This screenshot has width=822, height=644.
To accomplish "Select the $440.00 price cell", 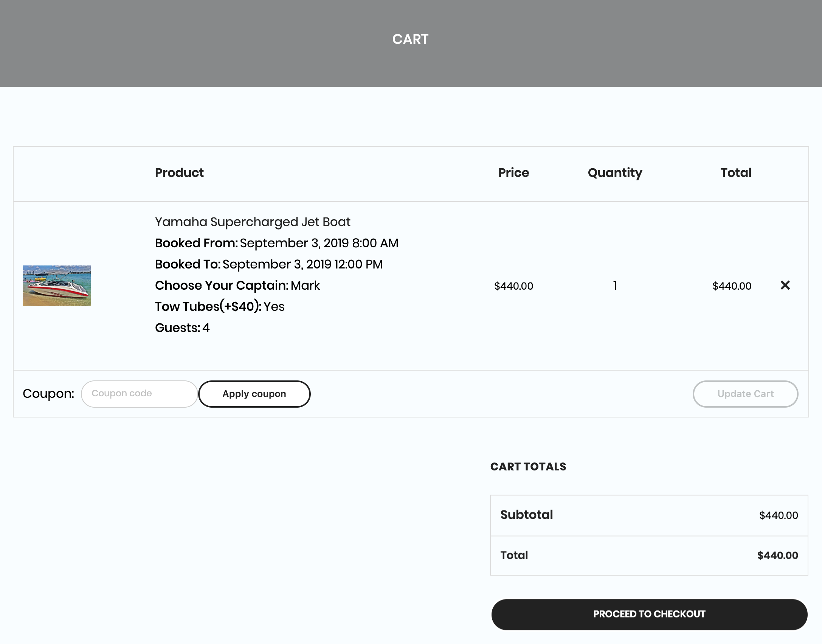I will point(513,286).
